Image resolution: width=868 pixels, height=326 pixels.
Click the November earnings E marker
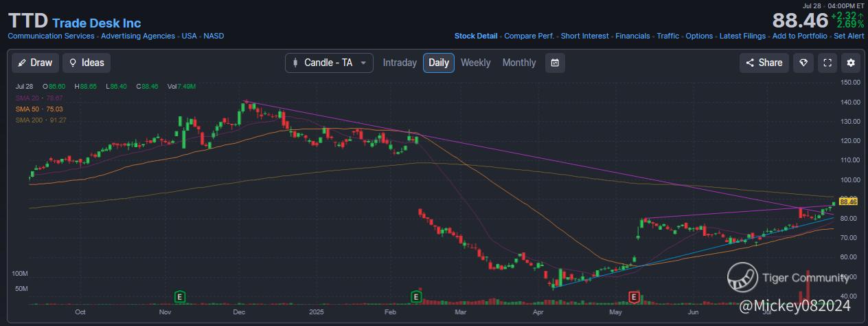coord(180,297)
